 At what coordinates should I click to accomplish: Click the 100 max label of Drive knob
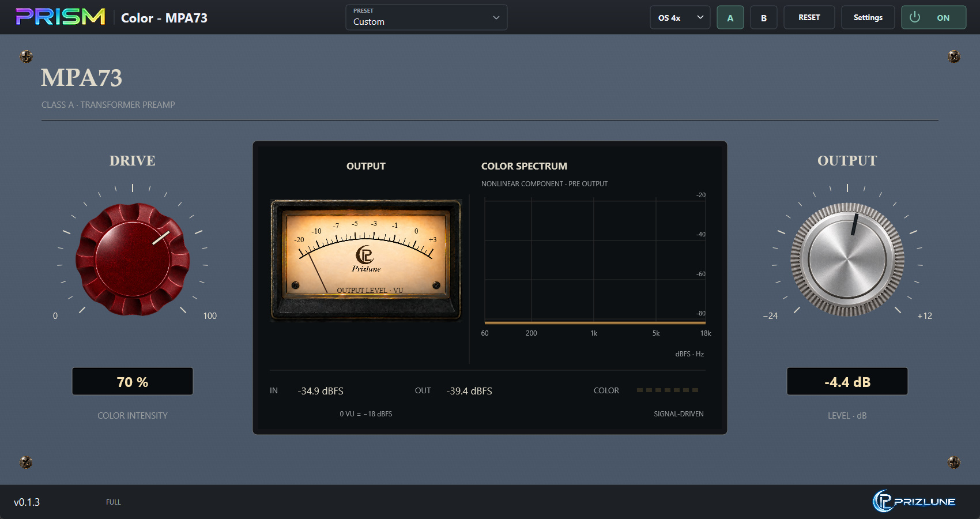click(210, 316)
